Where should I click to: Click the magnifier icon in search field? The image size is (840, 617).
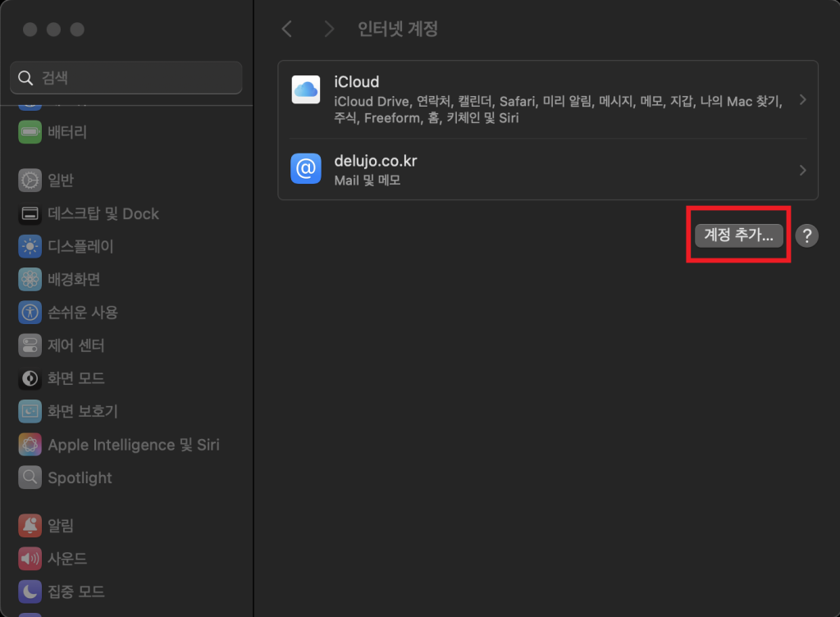pos(25,78)
